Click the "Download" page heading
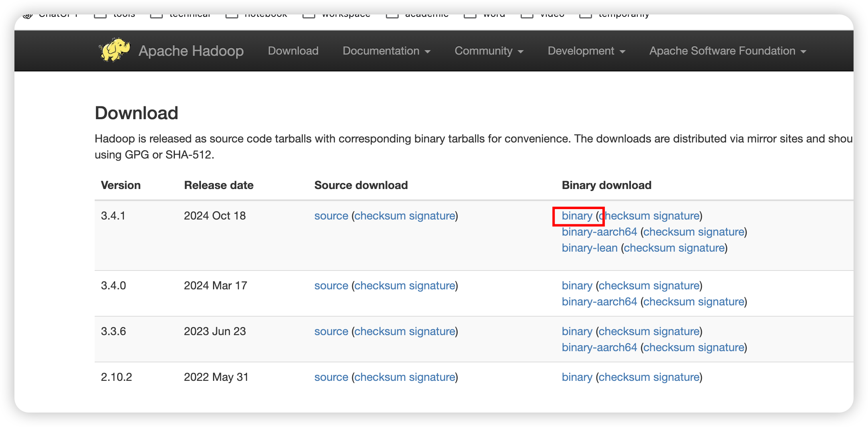868x427 pixels. [136, 113]
